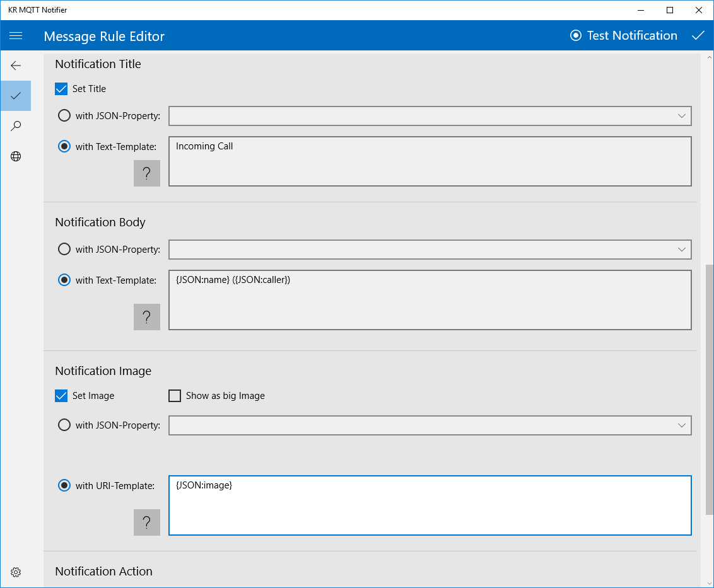Click the save checkmark in header
Screen dimensions: 714x588
tap(698, 36)
